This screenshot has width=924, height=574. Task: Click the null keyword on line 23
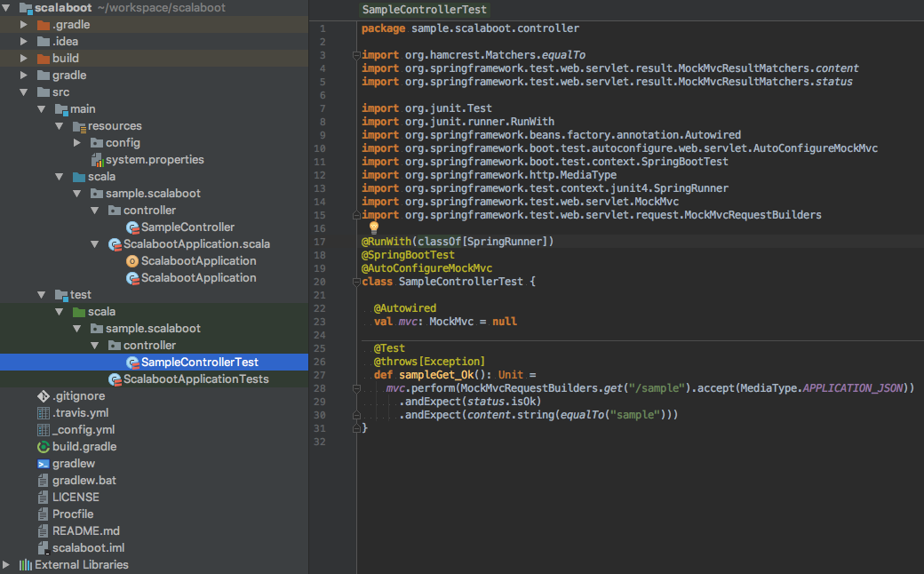click(x=505, y=322)
